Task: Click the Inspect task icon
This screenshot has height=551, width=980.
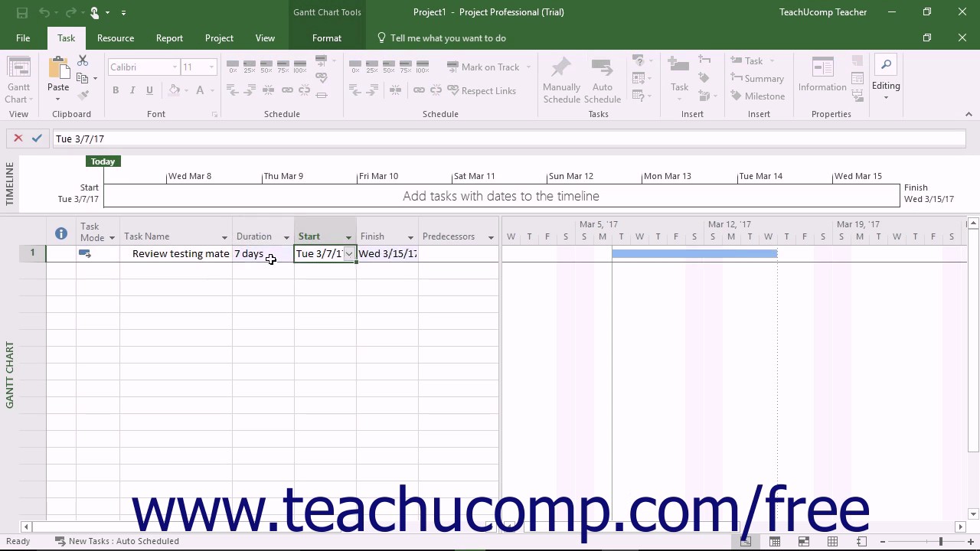Action: [x=638, y=61]
